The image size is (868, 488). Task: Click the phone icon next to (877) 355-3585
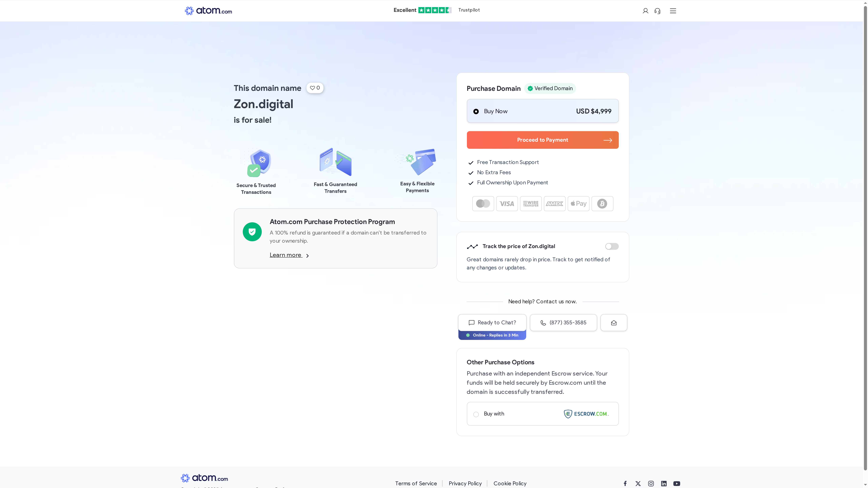pyautogui.click(x=543, y=323)
